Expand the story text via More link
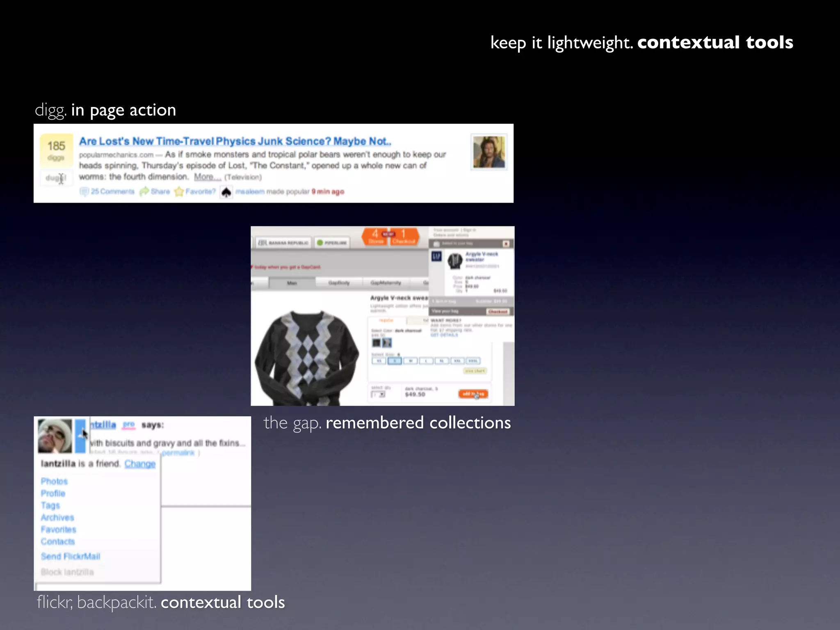This screenshot has height=630, width=840. [207, 177]
